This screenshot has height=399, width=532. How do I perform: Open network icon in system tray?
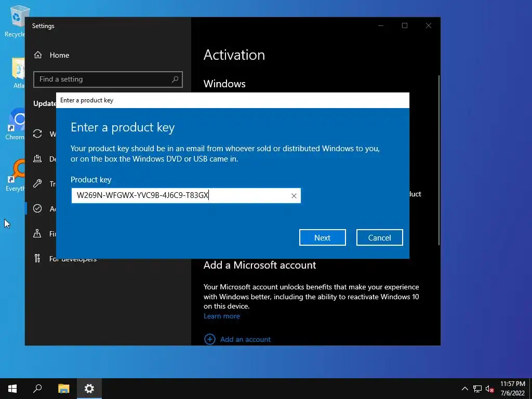[477, 389]
